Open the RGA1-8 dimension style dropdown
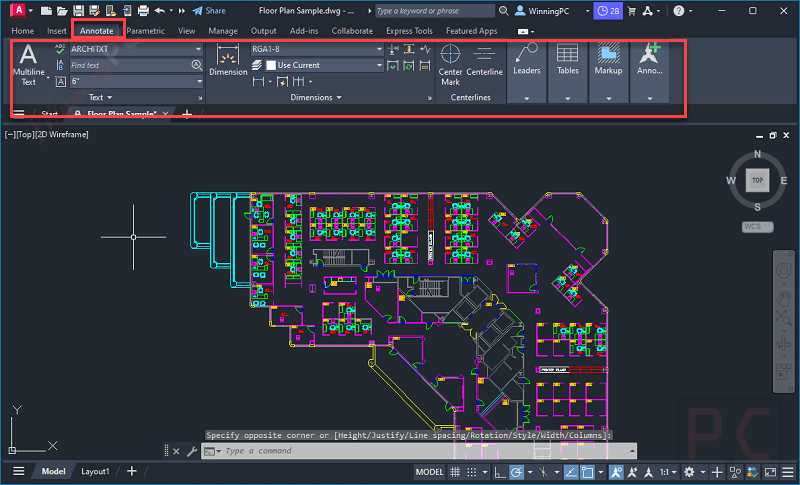Image resolution: width=800 pixels, height=485 pixels. click(x=379, y=49)
